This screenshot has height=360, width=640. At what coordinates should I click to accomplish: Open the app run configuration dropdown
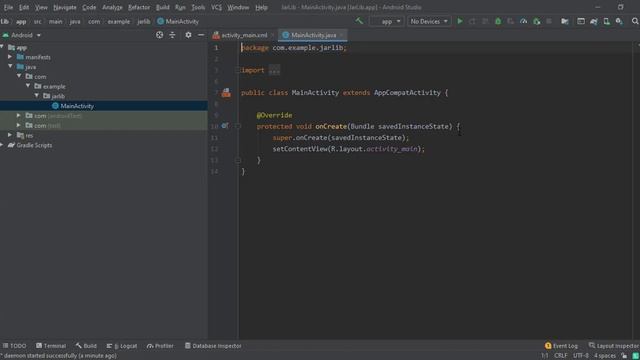pos(386,21)
